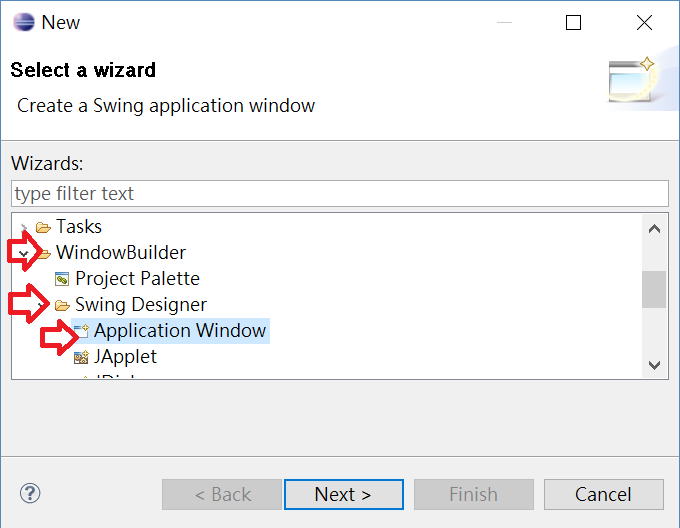Click the wizard list scrollbar thumb
This screenshot has width=680, height=528.
coord(654,289)
